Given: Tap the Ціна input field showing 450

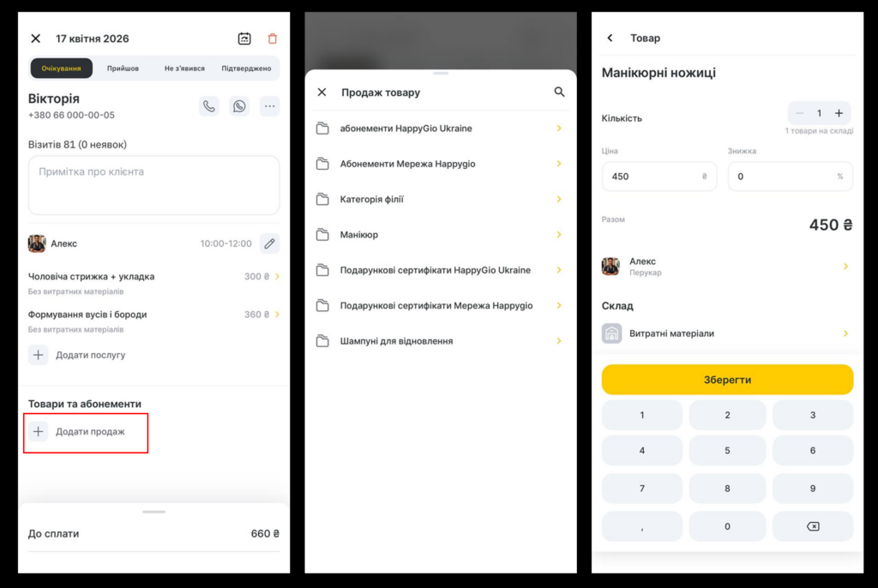Looking at the screenshot, I should (x=659, y=177).
